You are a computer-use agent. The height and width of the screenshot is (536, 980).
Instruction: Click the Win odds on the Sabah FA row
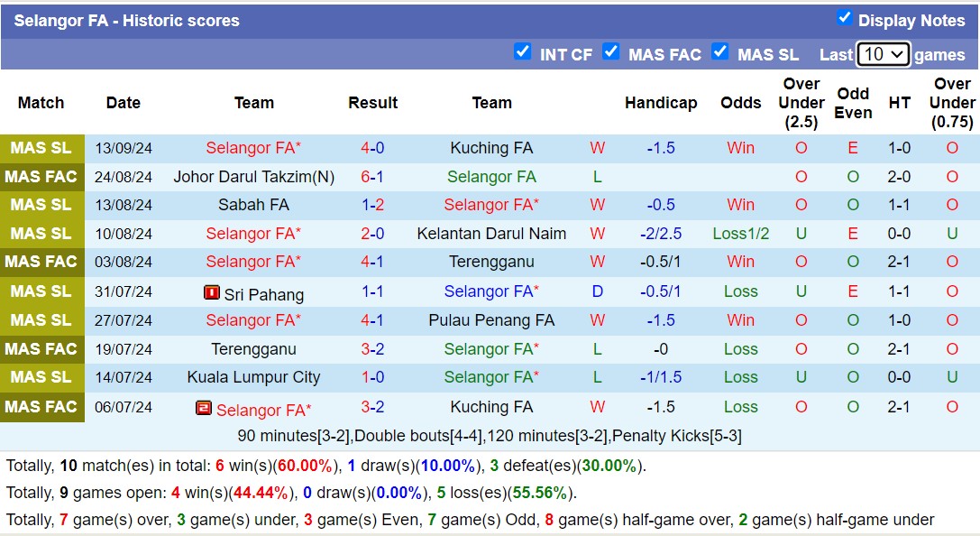(x=740, y=205)
